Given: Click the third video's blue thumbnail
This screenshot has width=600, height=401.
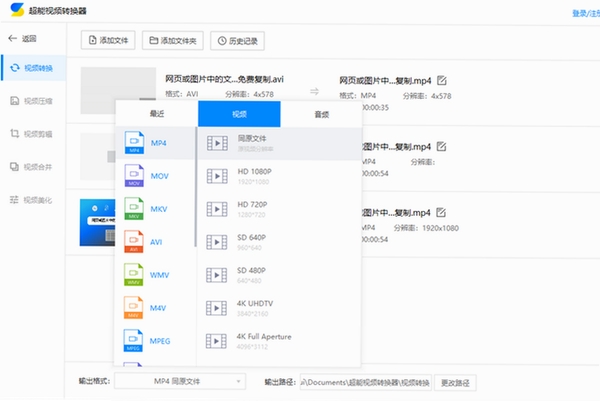Looking at the screenshot, I should 97,222.
